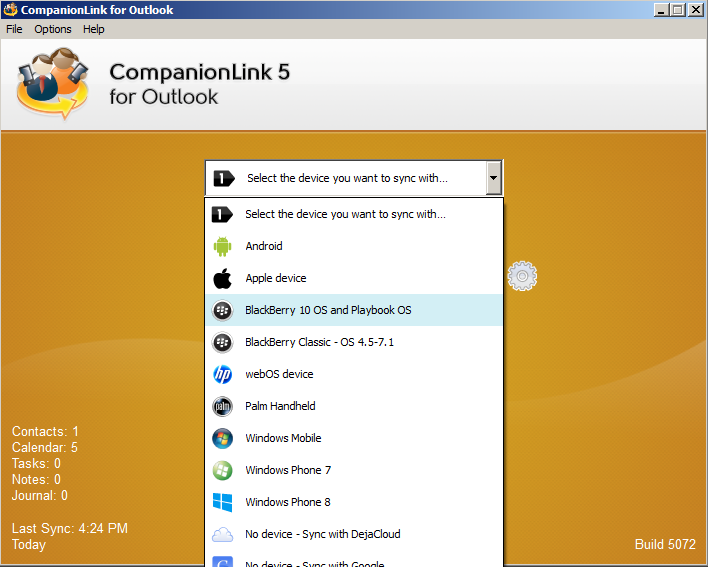This screenshot has width=708, height=576.
Task: Open the Help menu
Action: [94, 29]
